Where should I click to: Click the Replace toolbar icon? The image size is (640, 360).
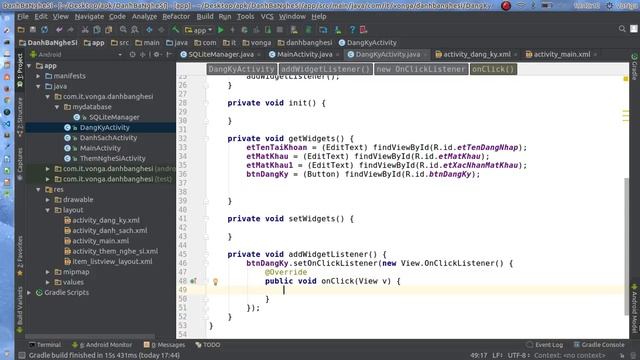[x=135, y=30]
